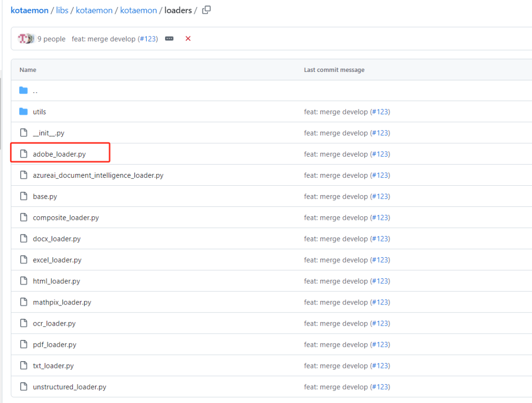Screen dimensions: 532x403
Task: Open pdf_loader.py file
Action: (x=55, y=345)
